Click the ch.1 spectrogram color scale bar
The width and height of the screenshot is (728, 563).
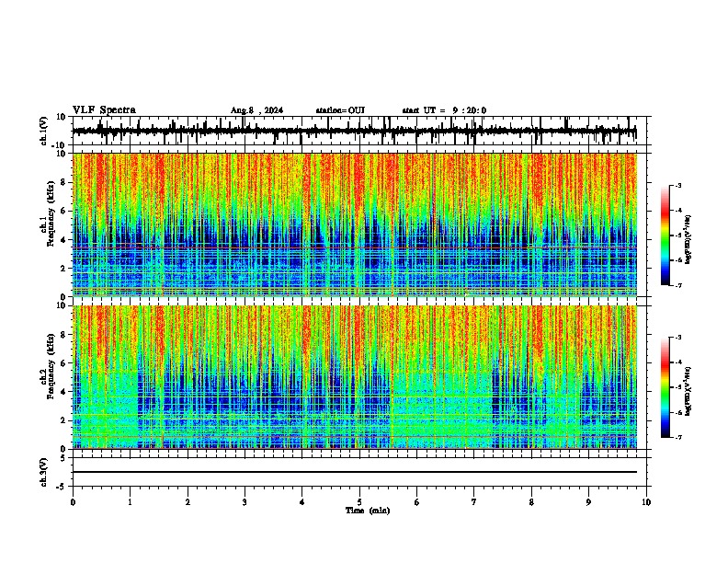[665, 236]
